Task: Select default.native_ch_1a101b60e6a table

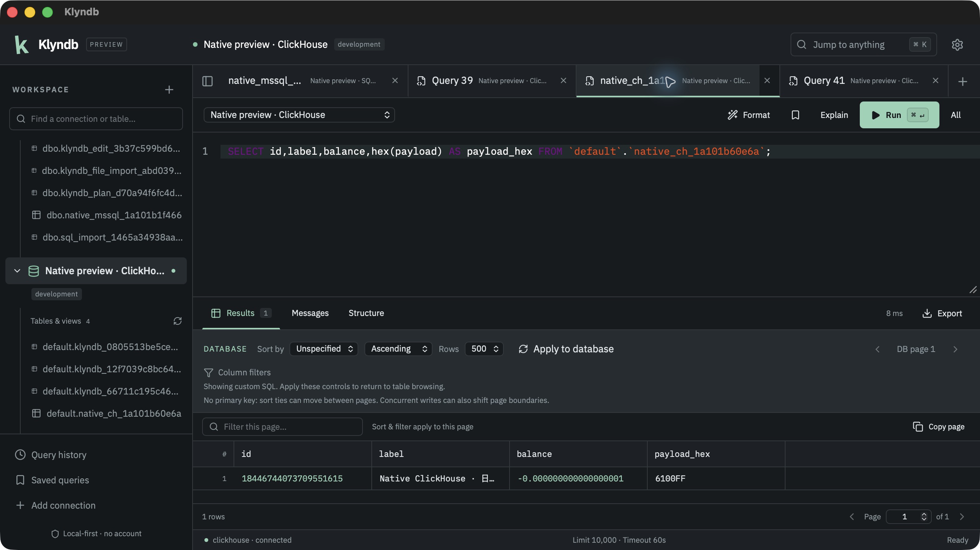Action: pos(106,413)
